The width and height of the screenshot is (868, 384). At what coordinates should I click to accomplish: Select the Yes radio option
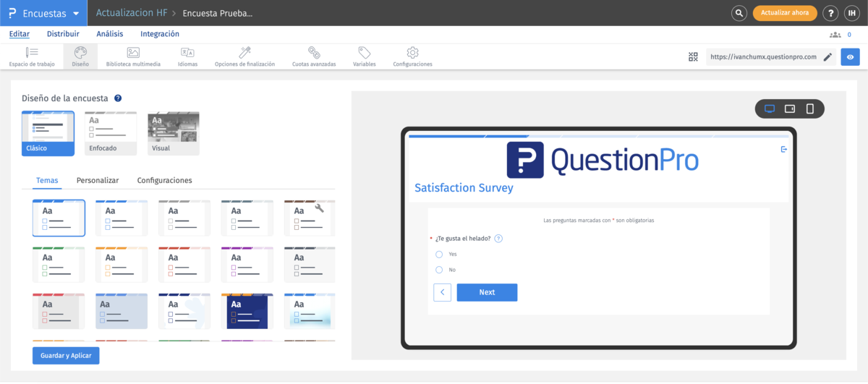[x=439, y=255]
